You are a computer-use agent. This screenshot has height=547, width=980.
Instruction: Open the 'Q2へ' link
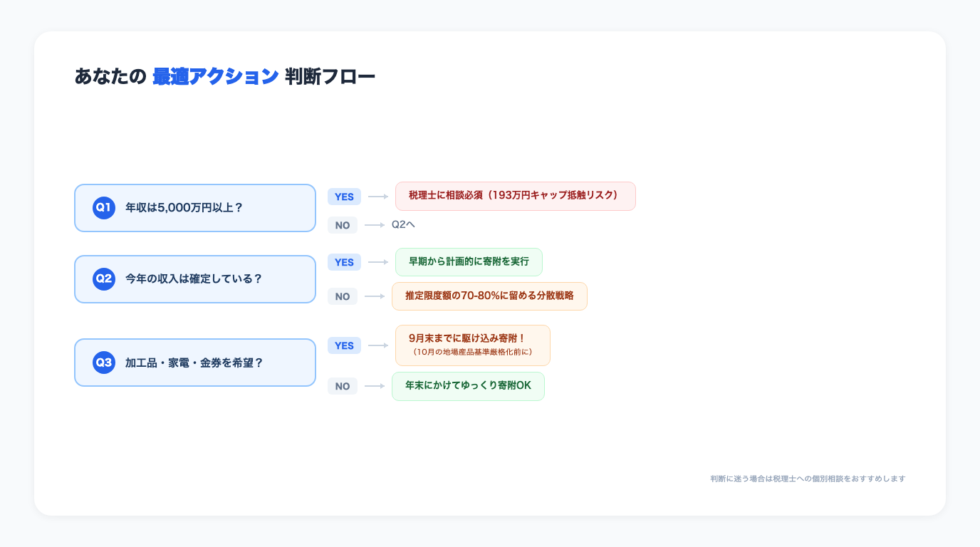[x=402, y=224]
